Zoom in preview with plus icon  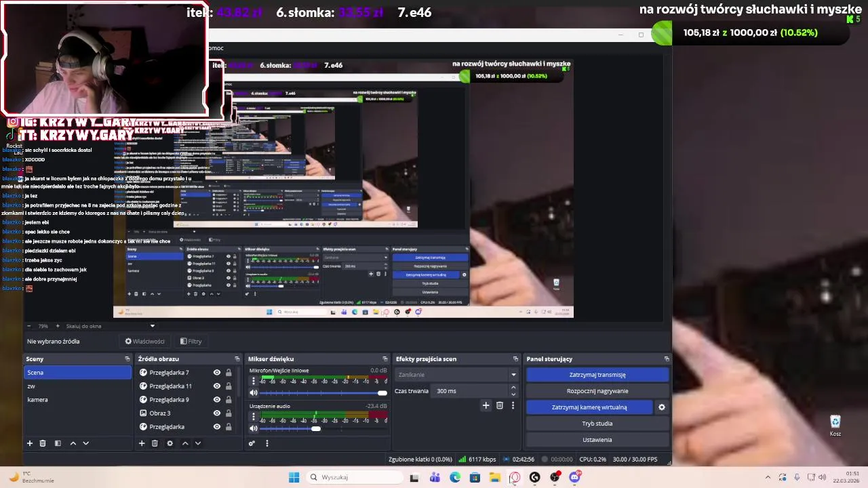pos(58,326)
